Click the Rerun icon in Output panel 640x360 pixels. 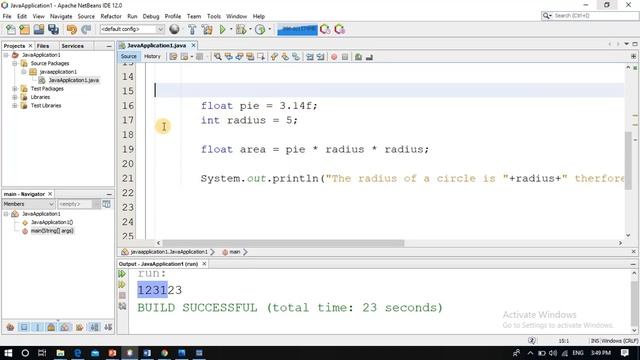122,274
